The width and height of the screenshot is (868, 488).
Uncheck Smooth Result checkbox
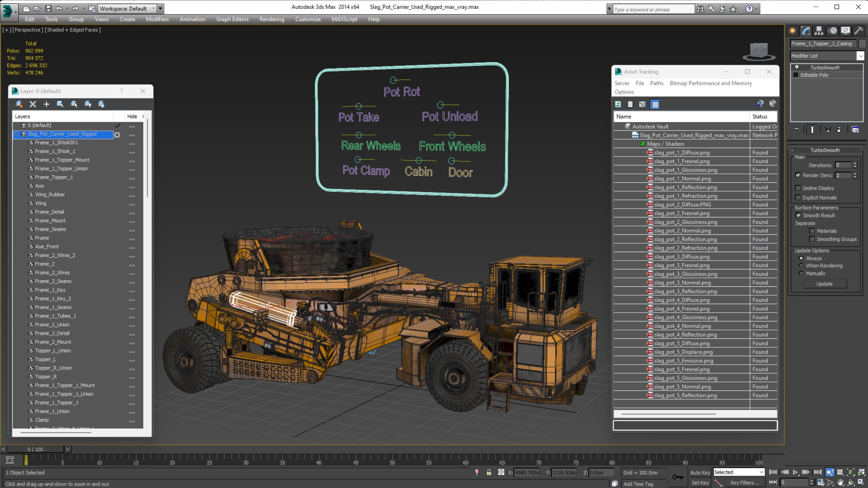(x=798, y=215)
